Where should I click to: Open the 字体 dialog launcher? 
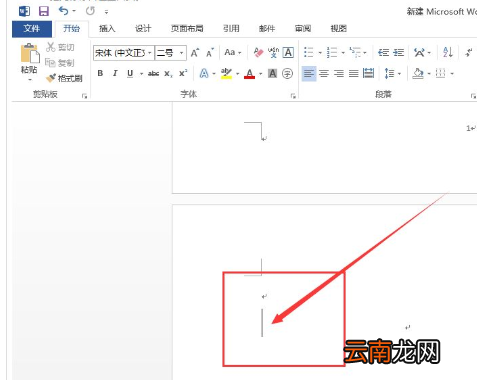pyautogui.click(x=293, y=96)
